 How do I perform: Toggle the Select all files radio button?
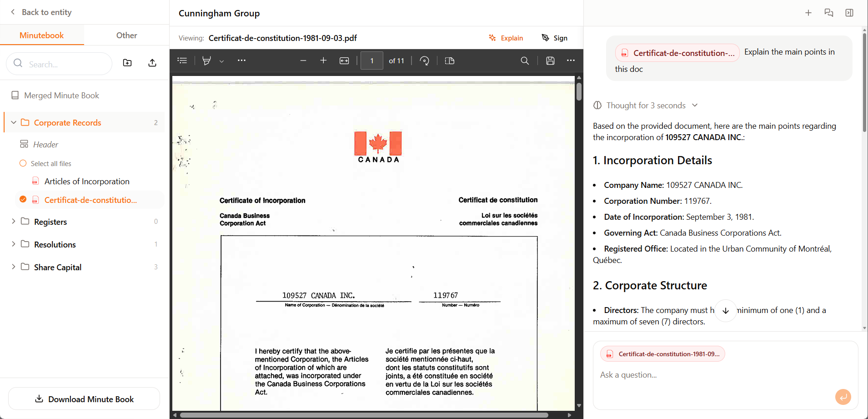pyautogui.click(x=23, y=163)
